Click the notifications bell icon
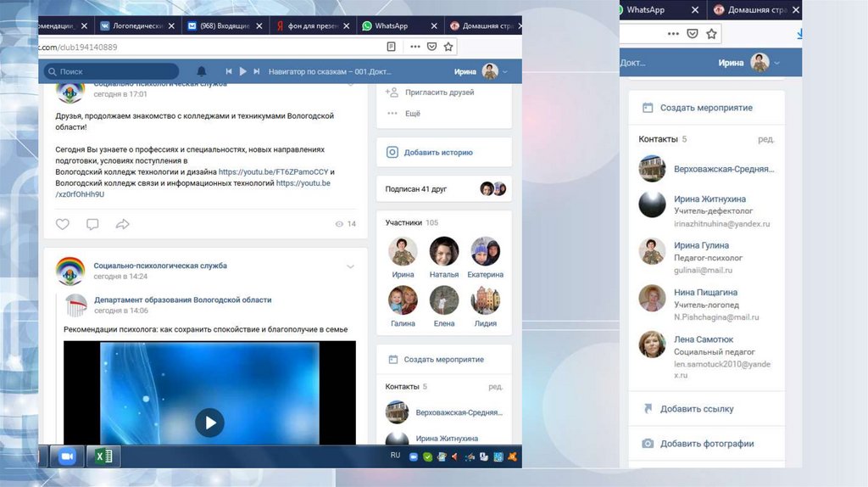This screenshot has width=868, height=487. (201, 71)
